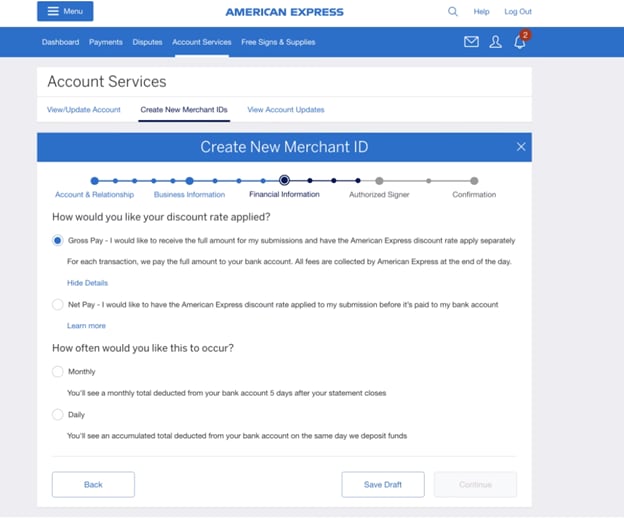Switch to View Account Updates tab
This screenshot has height=519, width=624.
(286, 110)
